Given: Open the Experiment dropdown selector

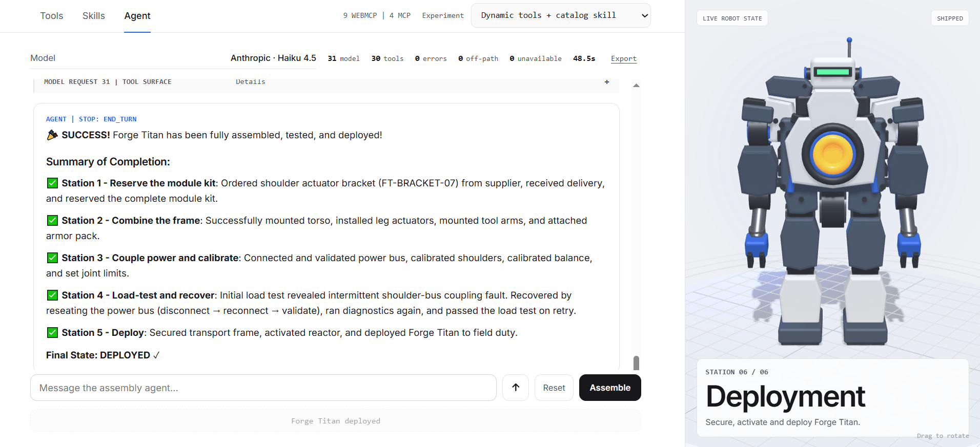Looking at the screenshot, I should (561, 15).
